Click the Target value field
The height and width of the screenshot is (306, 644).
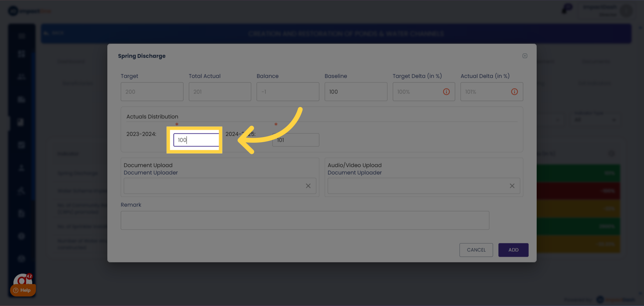pyautogui.click(x=152, y=92)
